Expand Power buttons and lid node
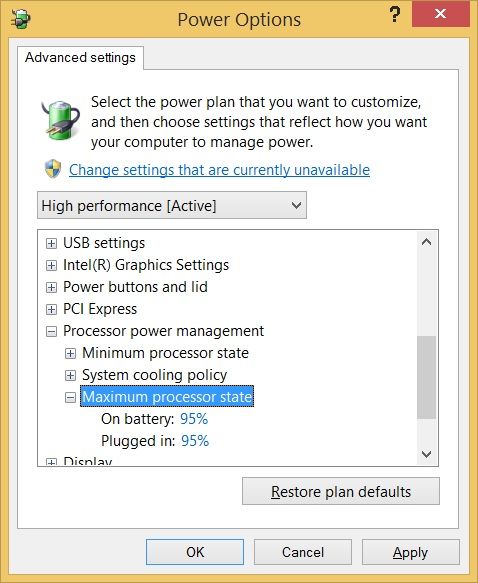This screenshot has height=583, width=478. tap(51, 287)
